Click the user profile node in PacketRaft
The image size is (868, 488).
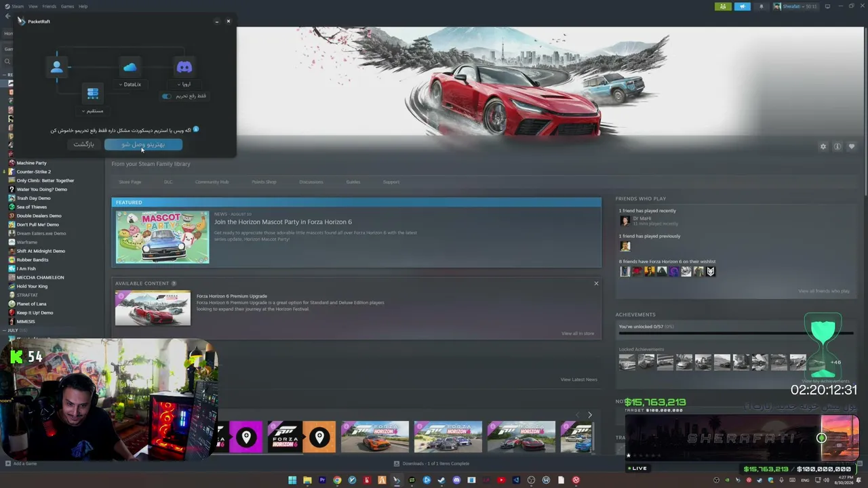click(56, 66)
